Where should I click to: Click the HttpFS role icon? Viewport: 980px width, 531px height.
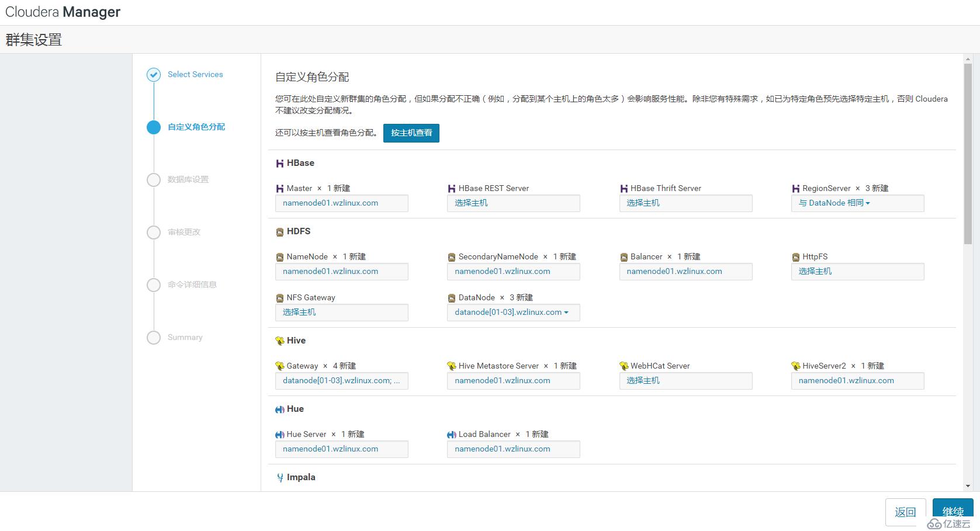coord(795,257)
